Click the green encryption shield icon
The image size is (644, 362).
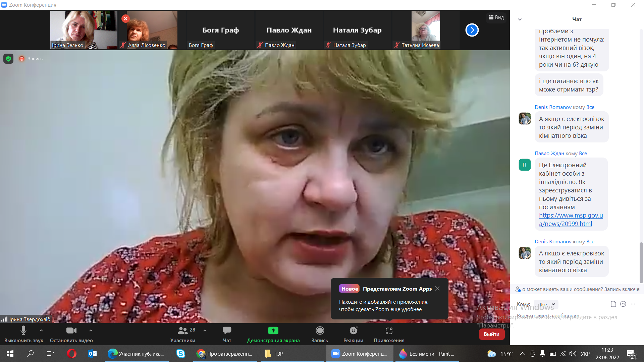pos(8,59)
